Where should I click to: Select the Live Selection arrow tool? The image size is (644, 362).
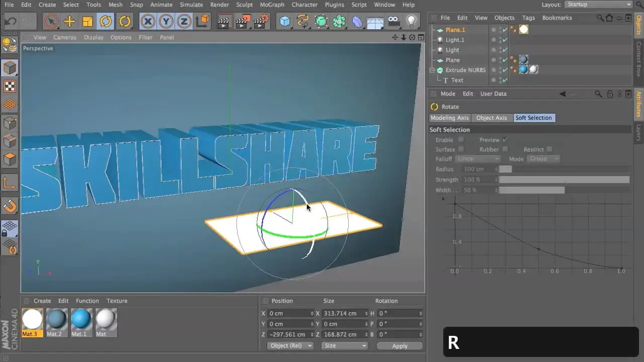pyautogui.click(x=50, y=21)
